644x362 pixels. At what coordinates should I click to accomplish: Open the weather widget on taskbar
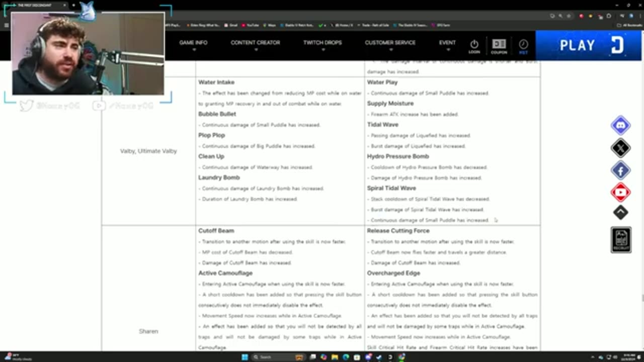pyautogui.click(x=18, y=357)
